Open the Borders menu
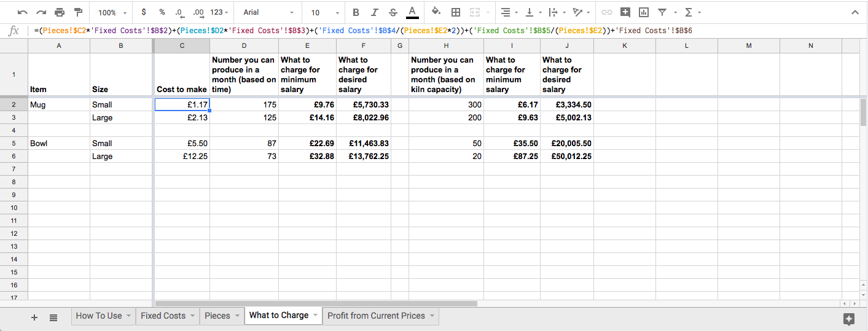 tap(456, 12)
